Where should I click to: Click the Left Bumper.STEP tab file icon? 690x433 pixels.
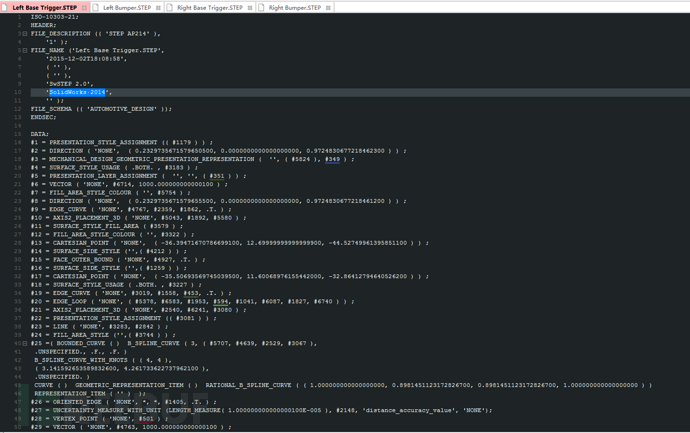pyautogui.click(x=95, y=7)
